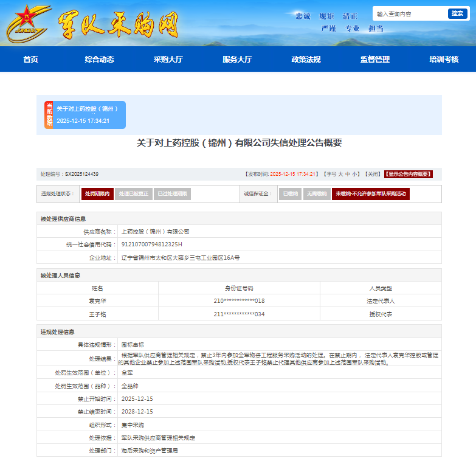Click the name 王子铭 in personnel table
476x461 pixels.
(97, 314)
